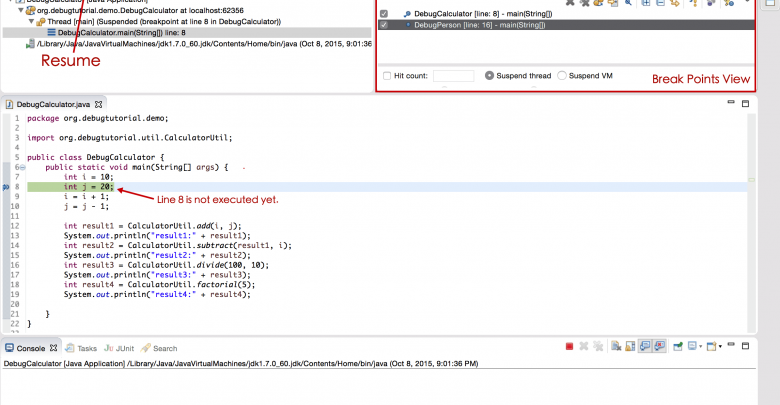This screenshot has width=780, height=405.
Task: Click the 'public class DebugCalculator {' line
Action: [x=96, y=157]
